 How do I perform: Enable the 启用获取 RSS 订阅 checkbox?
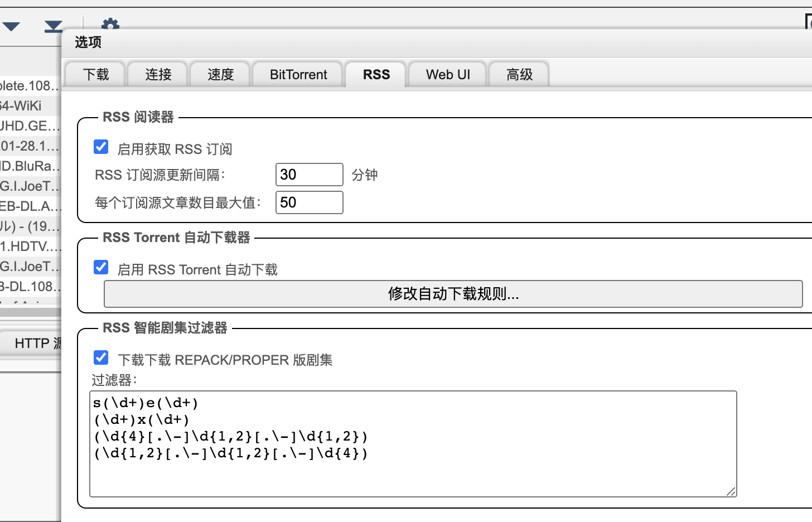(x=101, y=147)
